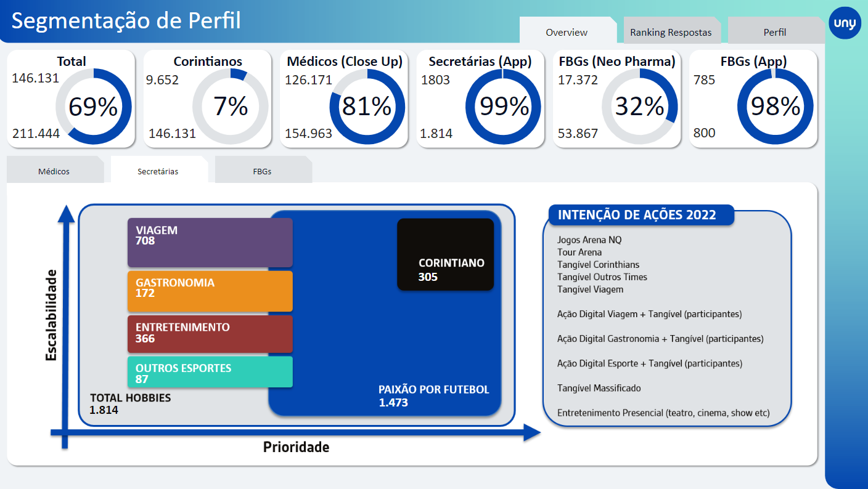Select the FBGs (Neo Pharma) 32% donut
The height and width of the screenshot is (489, 868).
click(x=639, y=107)
